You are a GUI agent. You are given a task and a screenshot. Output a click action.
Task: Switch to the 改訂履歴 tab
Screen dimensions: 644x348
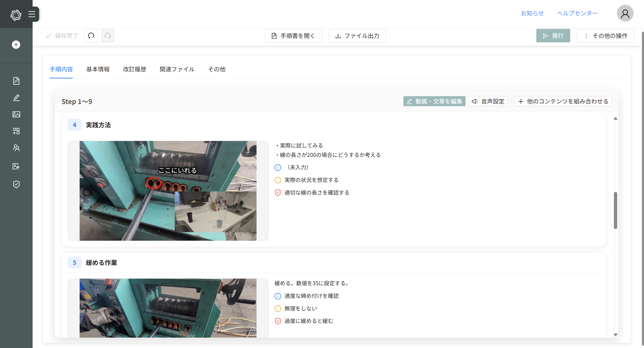(x=134, y=69)
